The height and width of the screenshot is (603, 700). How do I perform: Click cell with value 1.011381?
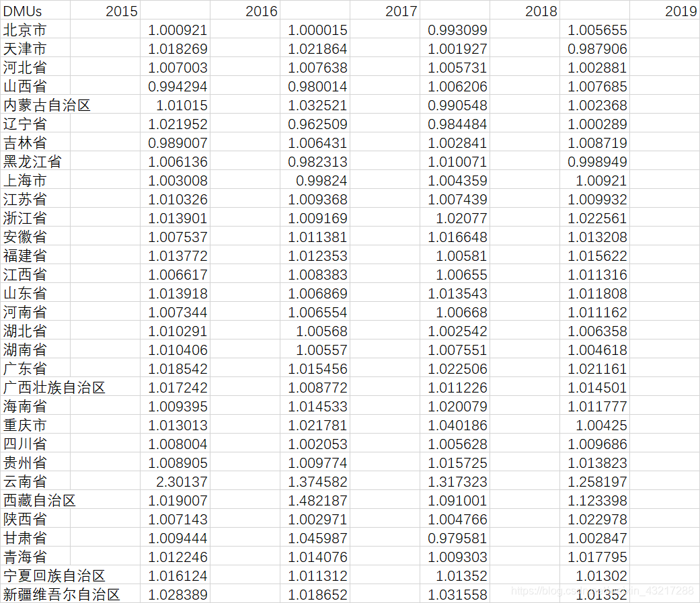pyautogui.click(x=315, y=236)
